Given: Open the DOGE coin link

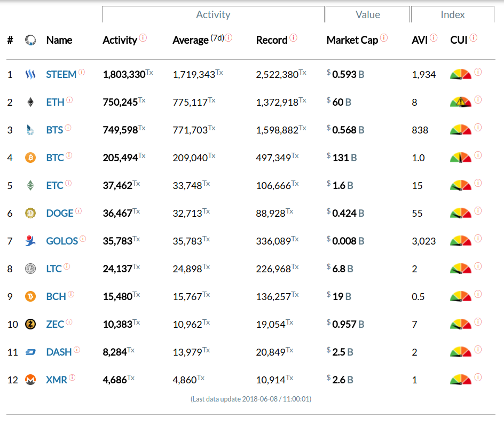Looking at the screenshot, I should pyautogui.click(x=60, y=213).
